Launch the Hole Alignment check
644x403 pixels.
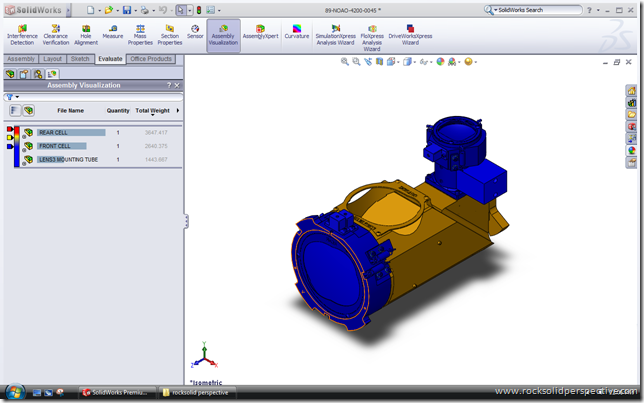pos(86,35)
